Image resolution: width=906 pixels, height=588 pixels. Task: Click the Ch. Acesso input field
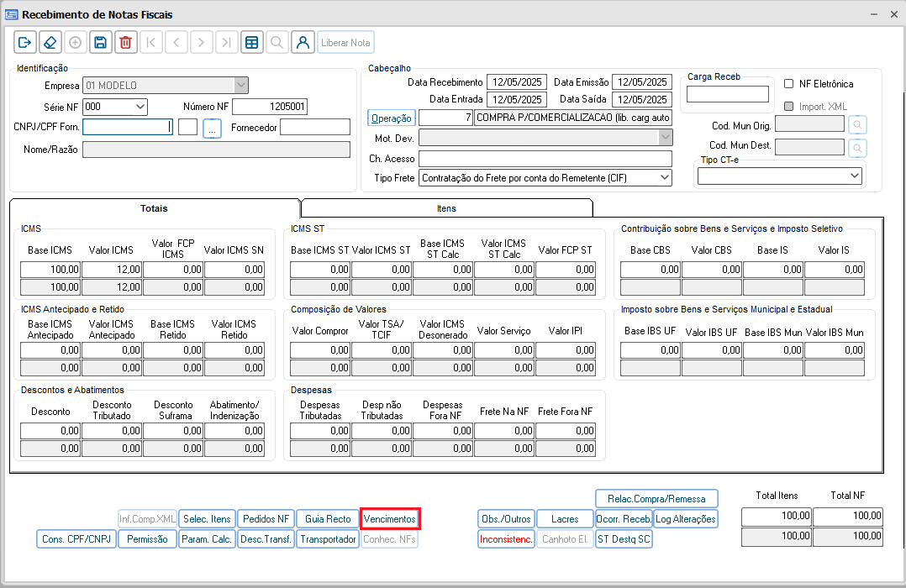tap(545, 159)
